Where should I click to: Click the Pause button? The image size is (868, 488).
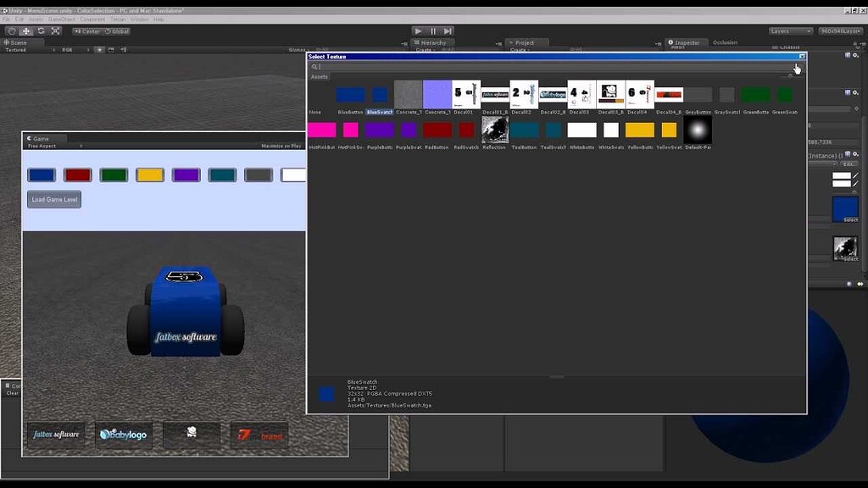434,31
